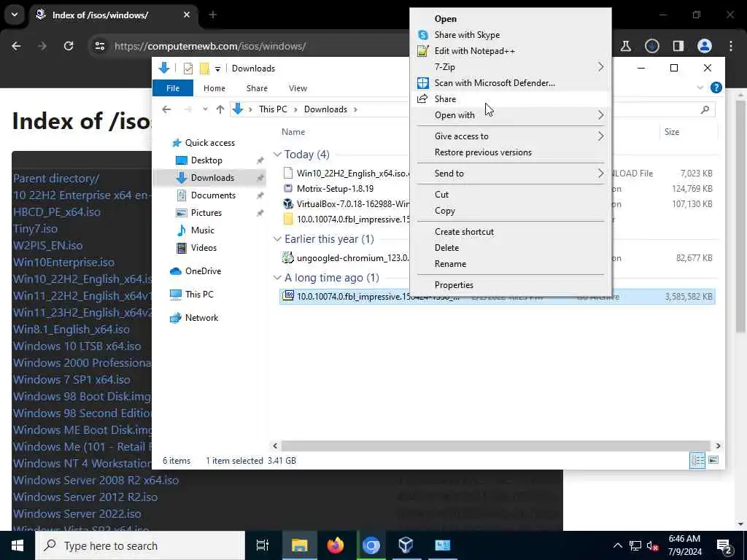Viewport: 747px width, 560px height.
Task: Choose Create shortcut in the context menu
Action: (464, 231)
